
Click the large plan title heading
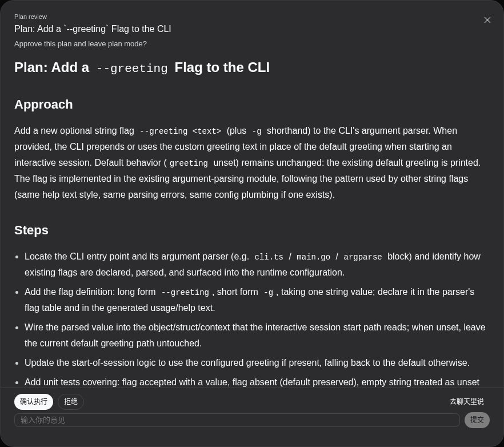pos(142,68)
